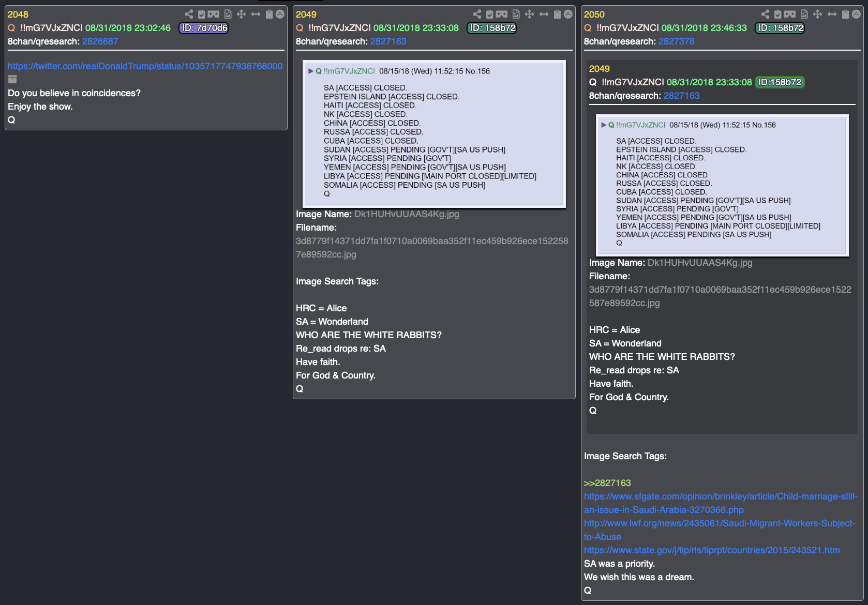Click the four-way move arrows on post 2048
This screenshot has width=868, height=605.
coord(241,14)
